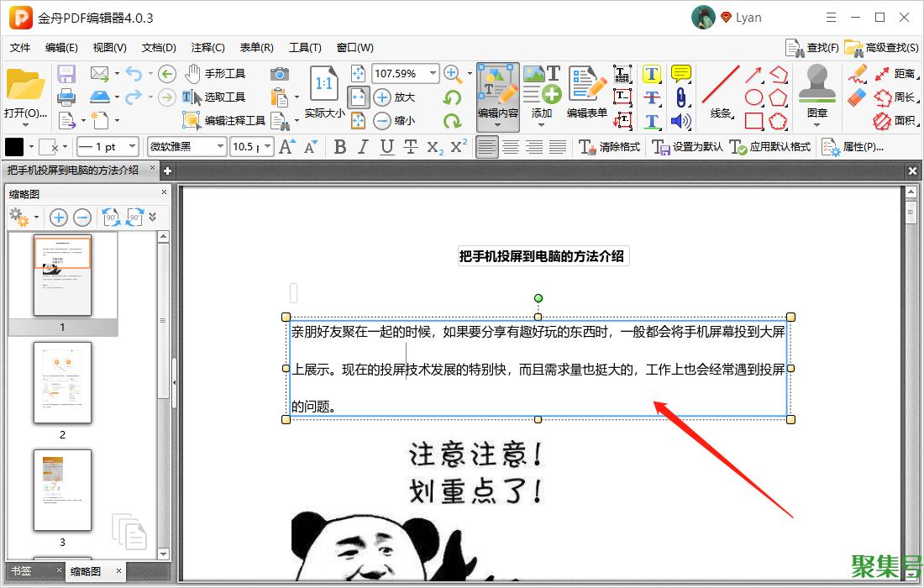This screenshot has width=924, height=588.
Task: Click the 属性(P)... properties button
Action: coord(853,147)
